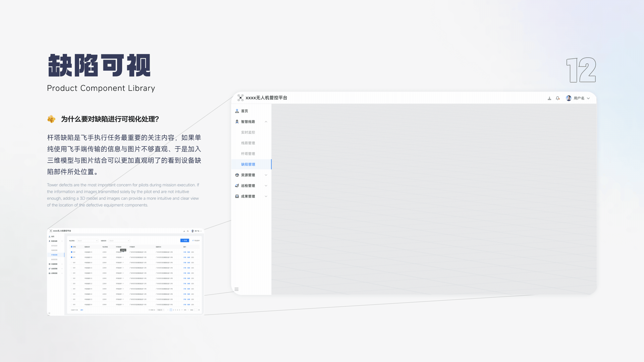Click the sidebar collapse icon in small thumbnail

[x=49, y=313]
